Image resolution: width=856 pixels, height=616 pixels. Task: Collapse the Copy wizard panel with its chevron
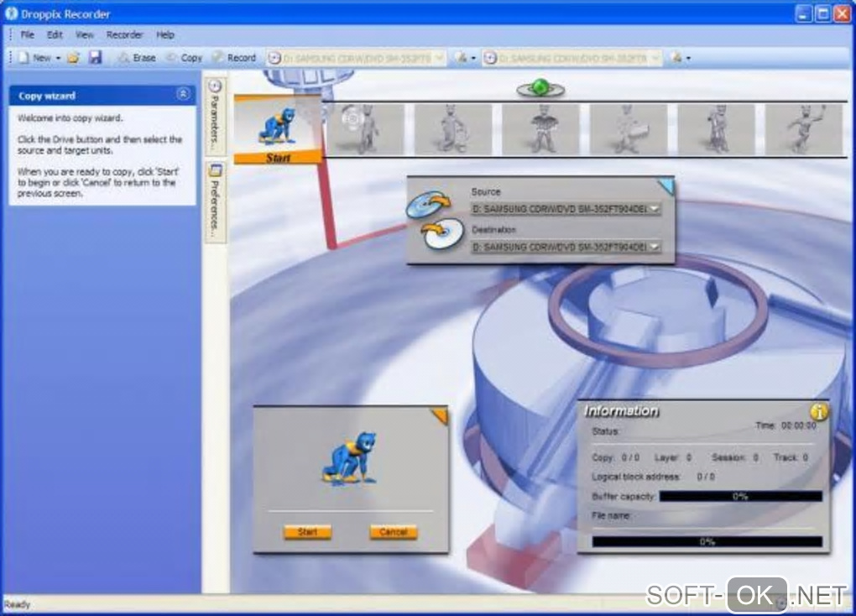(x=183, y=95)
